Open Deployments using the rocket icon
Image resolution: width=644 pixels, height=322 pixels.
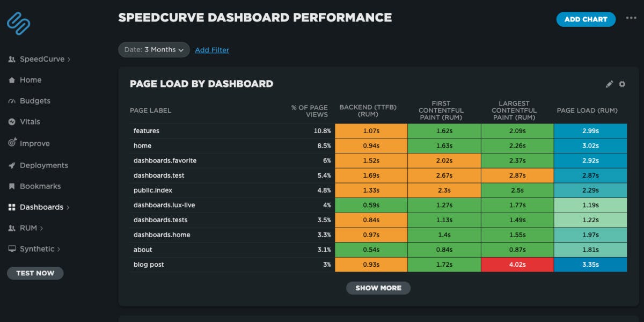pos(12,165)
